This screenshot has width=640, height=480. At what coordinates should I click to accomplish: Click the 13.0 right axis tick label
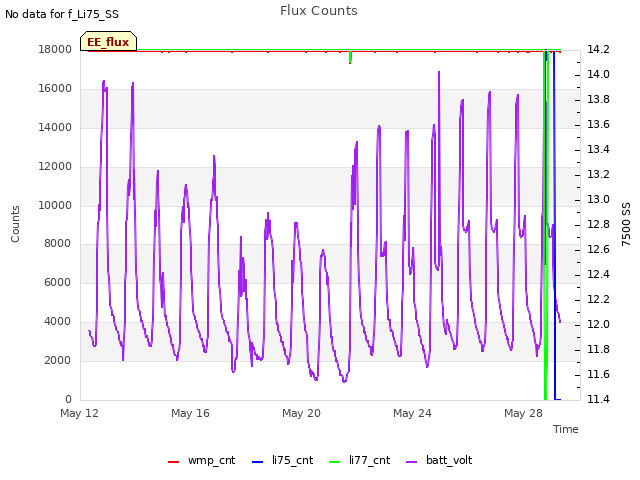[x=598, y=199]
